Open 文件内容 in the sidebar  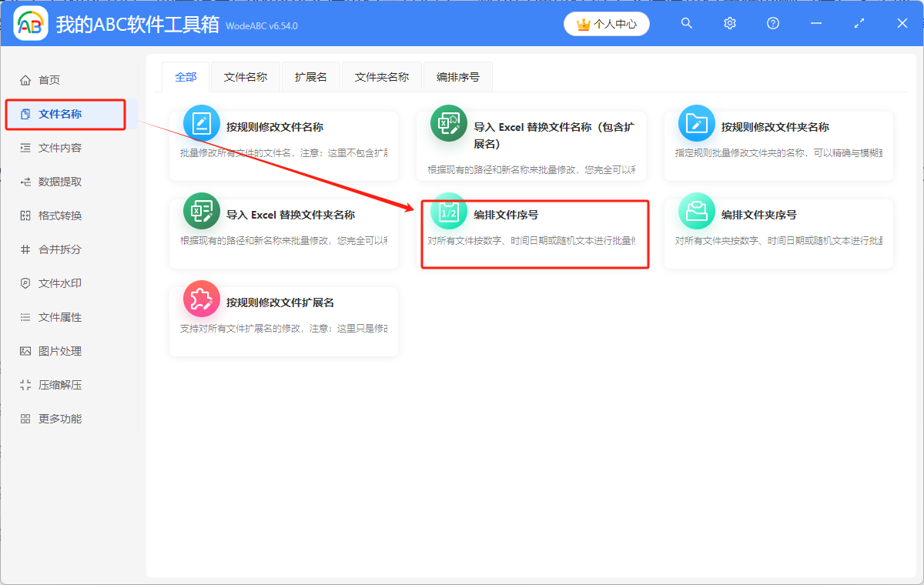[x=60, y=148]
